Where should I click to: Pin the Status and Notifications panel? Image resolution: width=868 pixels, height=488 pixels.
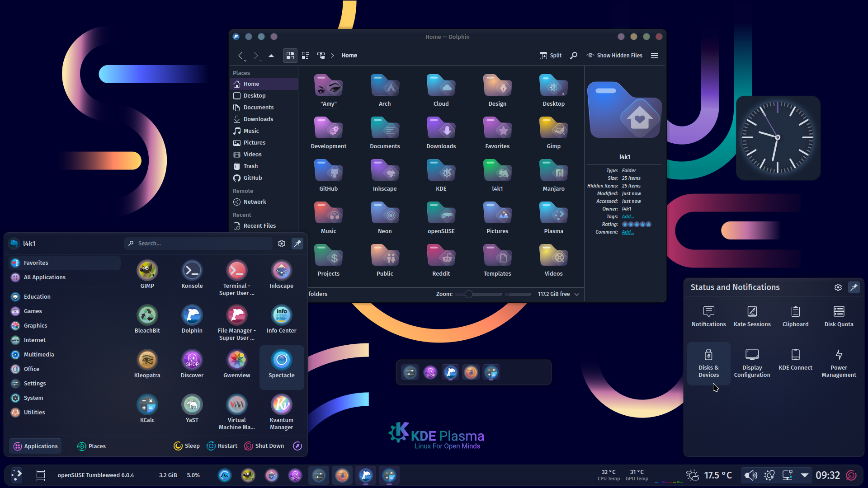(854, 287)
